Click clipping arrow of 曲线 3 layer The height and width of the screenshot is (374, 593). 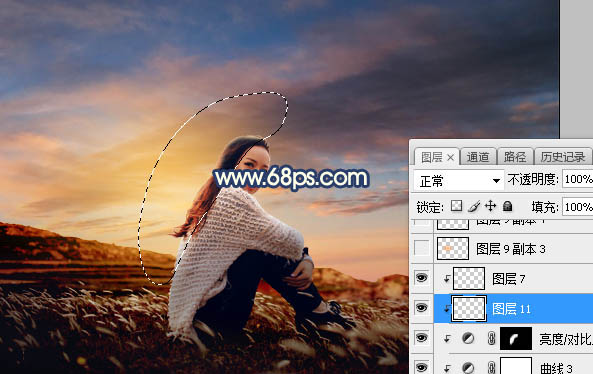(x=447, y=368)
